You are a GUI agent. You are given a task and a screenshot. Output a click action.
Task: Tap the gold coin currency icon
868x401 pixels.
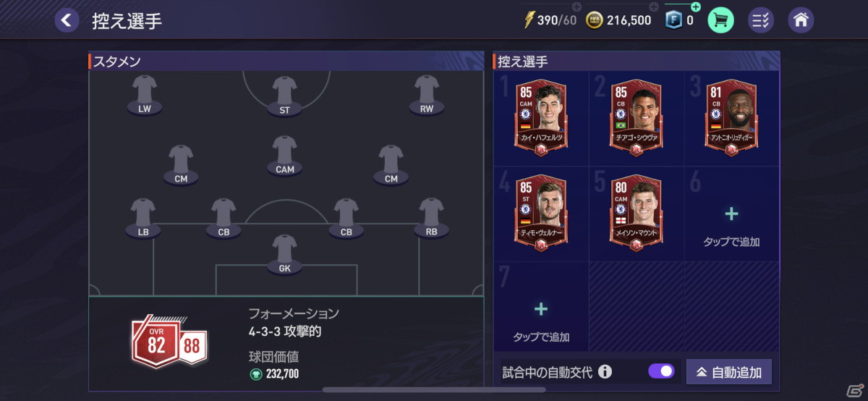click(x=595, y=20)
